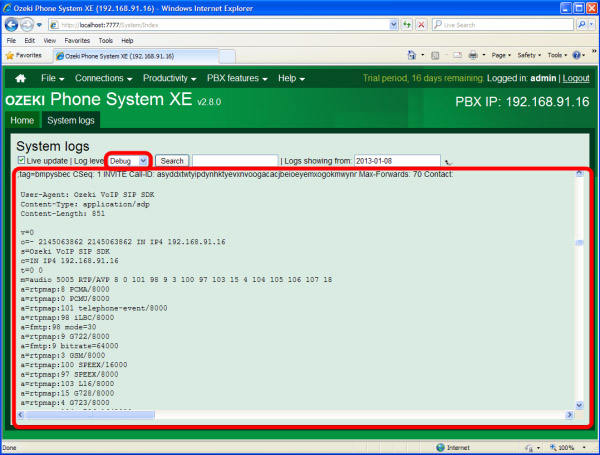Select the Ozeki Phone System XE browser tab
Screen dimensions: 600x455
136,56
